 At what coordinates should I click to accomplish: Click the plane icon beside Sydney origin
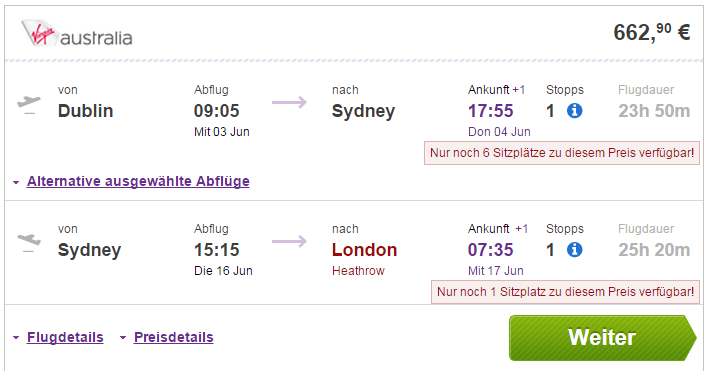tap(29, 242)
